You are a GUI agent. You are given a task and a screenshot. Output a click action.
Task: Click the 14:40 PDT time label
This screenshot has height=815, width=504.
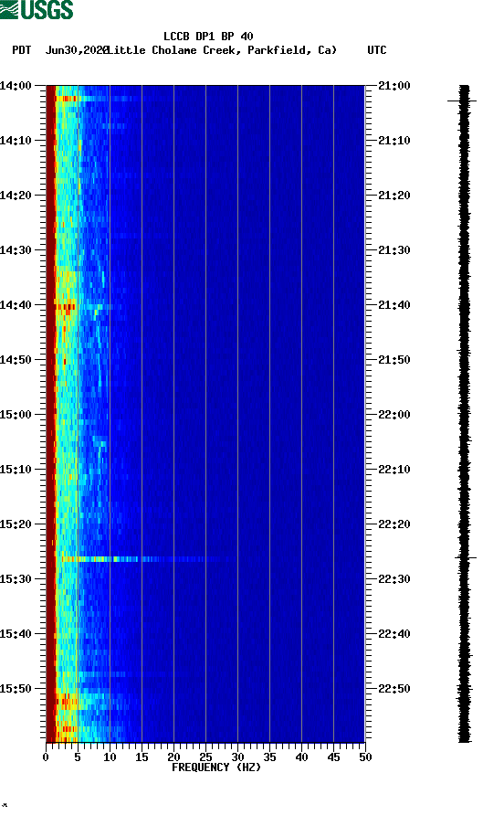[16, 305]
